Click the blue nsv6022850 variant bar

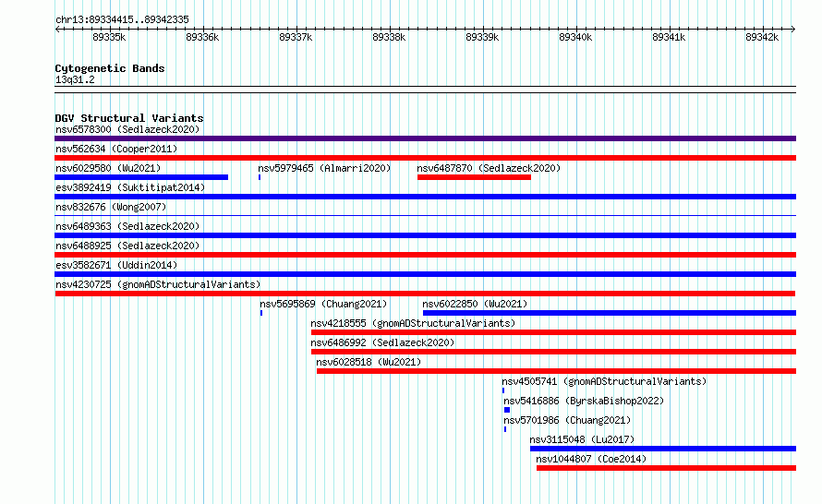[x=610, y=313]
